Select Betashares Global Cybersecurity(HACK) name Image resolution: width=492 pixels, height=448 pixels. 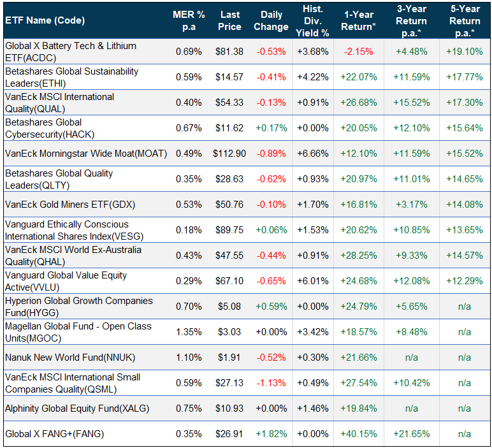(50, 128)
